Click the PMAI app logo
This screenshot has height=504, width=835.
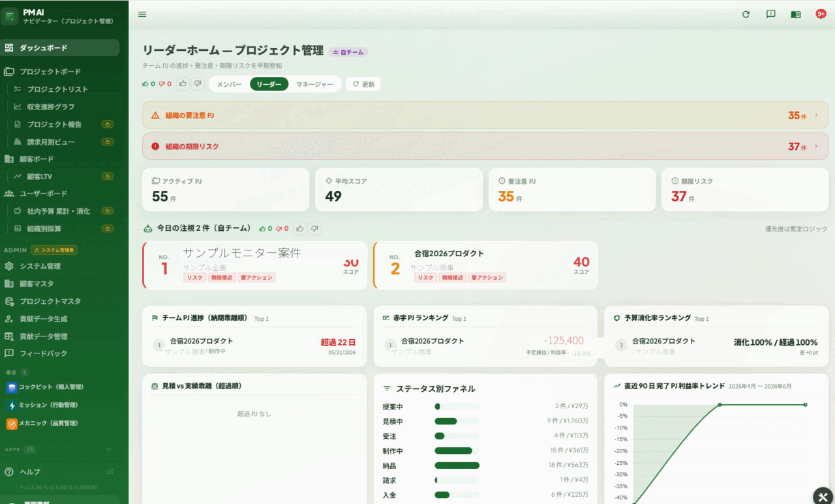click(9, 16)
